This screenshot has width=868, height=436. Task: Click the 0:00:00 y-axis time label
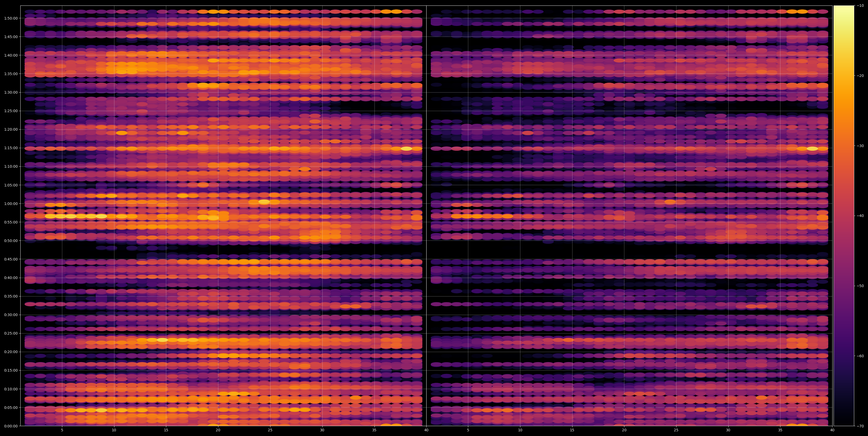tap(11, 426)
